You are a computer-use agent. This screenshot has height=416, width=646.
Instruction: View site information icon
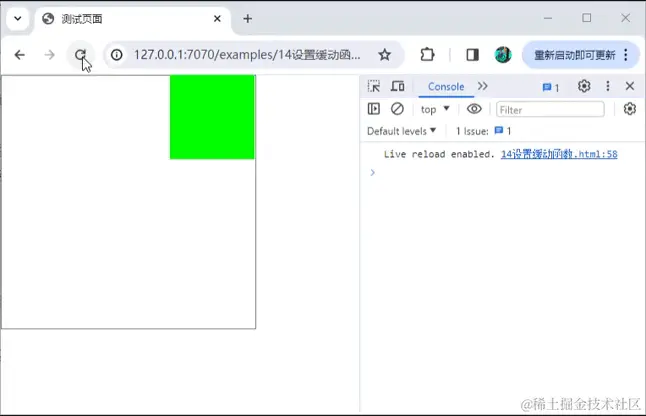(x=117, y=55)
